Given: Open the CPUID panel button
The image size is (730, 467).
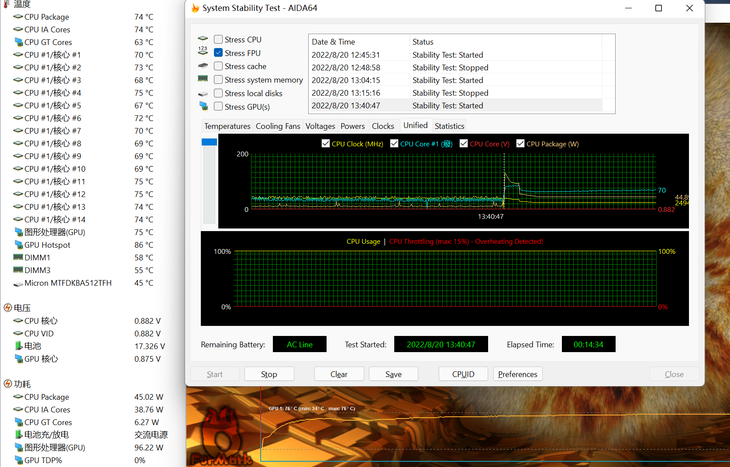Looking at the screenshot, I should tap(463, 374).
